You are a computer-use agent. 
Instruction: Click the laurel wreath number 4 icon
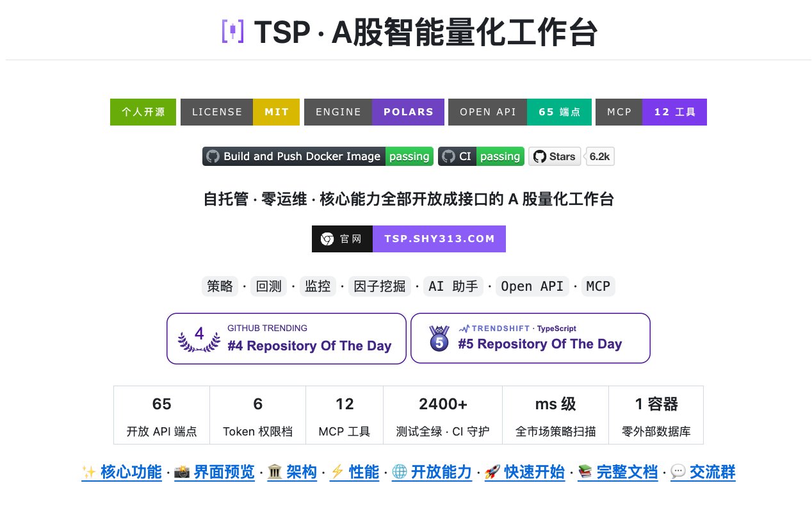pyautogui.click(x=199, y=338)
